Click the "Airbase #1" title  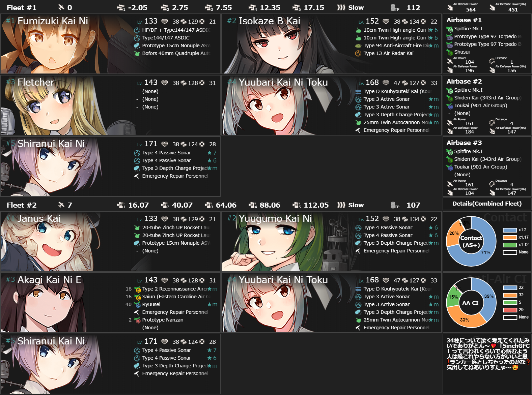pyautogui.click(x=464, y=20)
